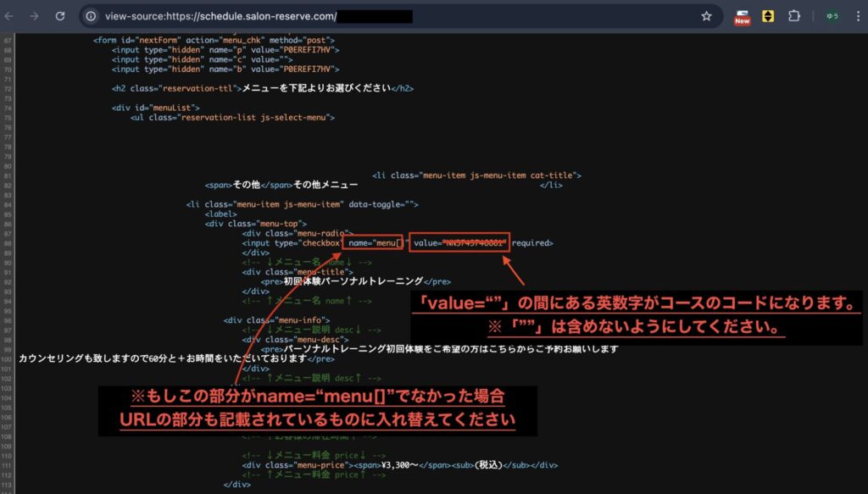The image size is (868, 494).
Task: Reload the view-source page
Action: 60,16
